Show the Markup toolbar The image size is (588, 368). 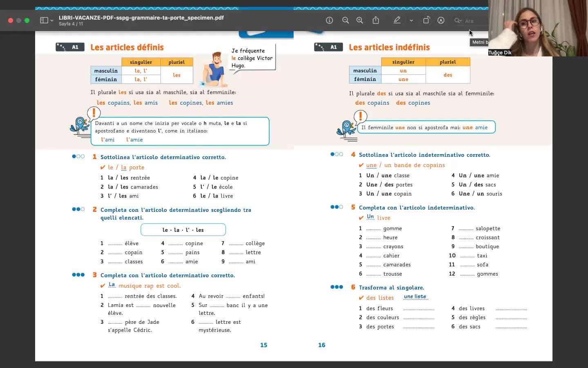click(441, 20)
